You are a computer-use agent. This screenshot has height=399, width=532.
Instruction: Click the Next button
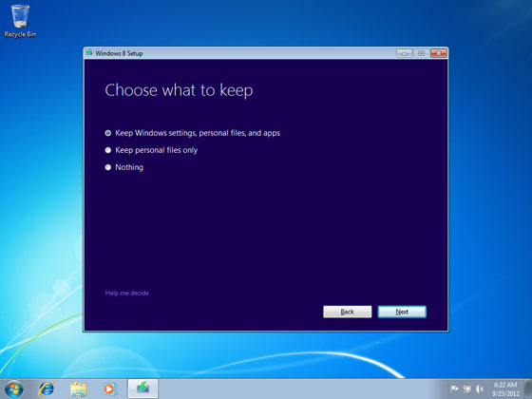tap(402, 312)
